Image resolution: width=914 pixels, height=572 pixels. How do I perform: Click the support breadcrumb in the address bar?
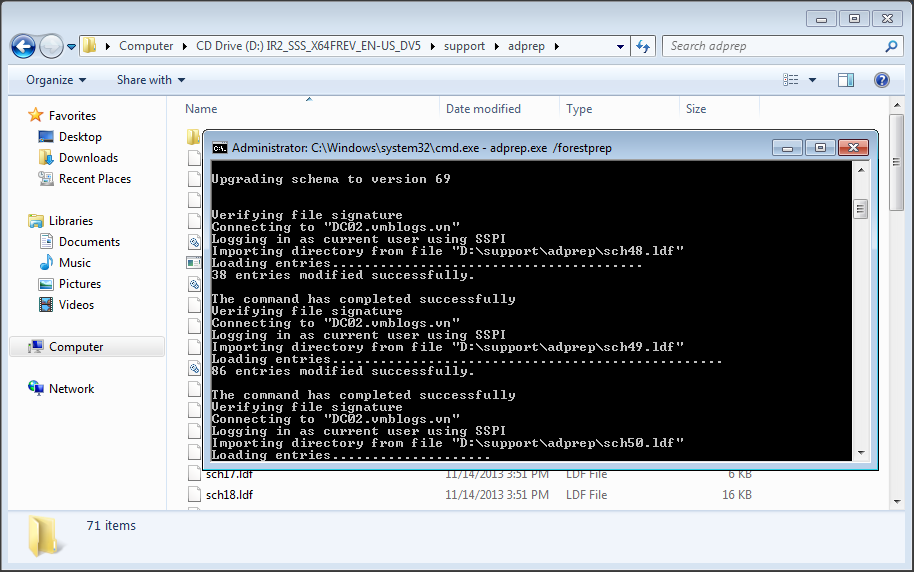point(464,46)
